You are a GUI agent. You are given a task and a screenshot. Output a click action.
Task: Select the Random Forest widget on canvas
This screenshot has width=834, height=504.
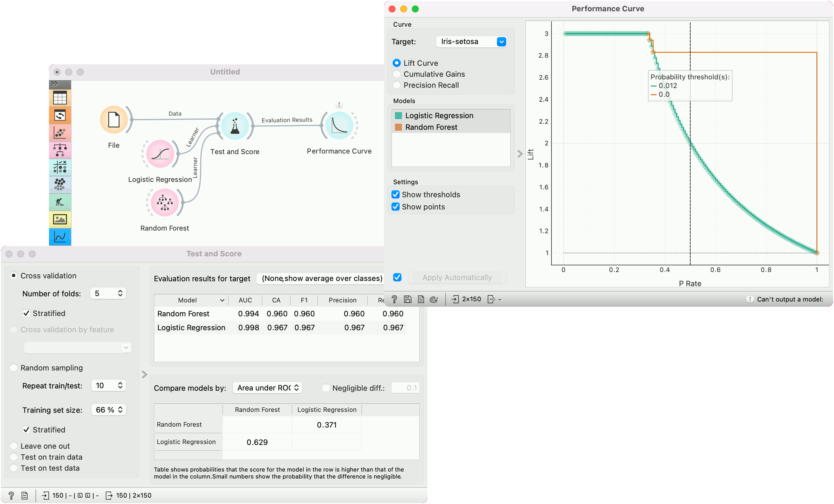165,202
